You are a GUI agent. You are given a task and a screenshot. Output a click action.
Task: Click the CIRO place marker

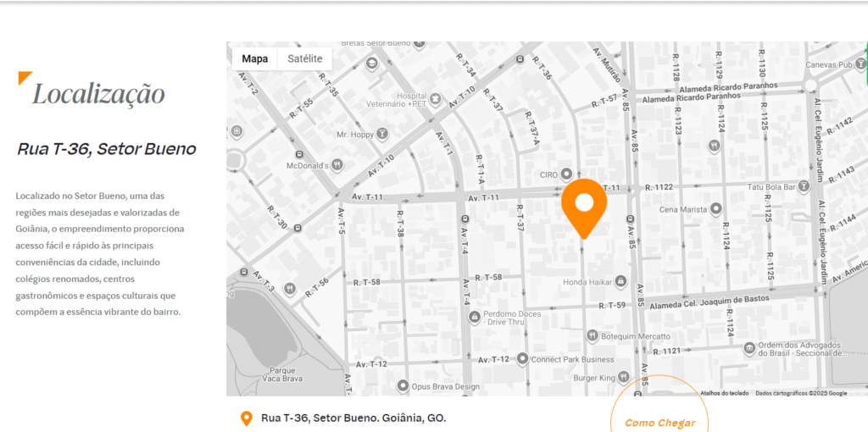click(x=565, y=174)
